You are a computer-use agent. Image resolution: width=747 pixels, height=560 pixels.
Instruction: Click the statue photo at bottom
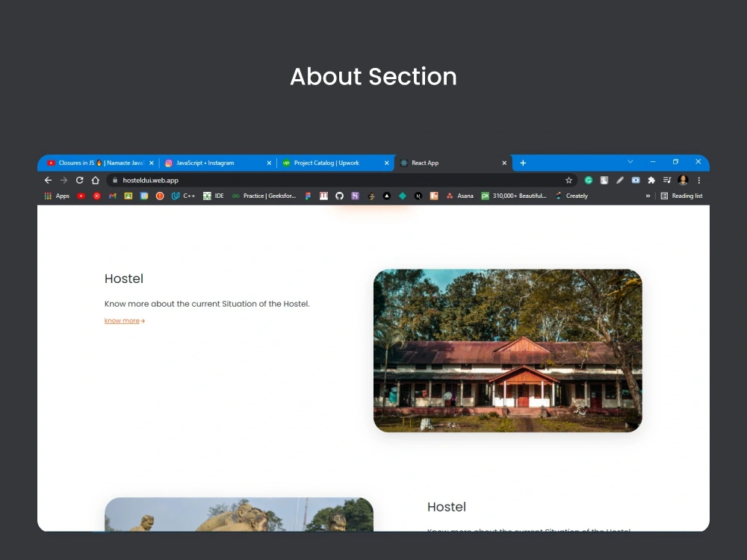pyautogui.click(x=239, y=514)
